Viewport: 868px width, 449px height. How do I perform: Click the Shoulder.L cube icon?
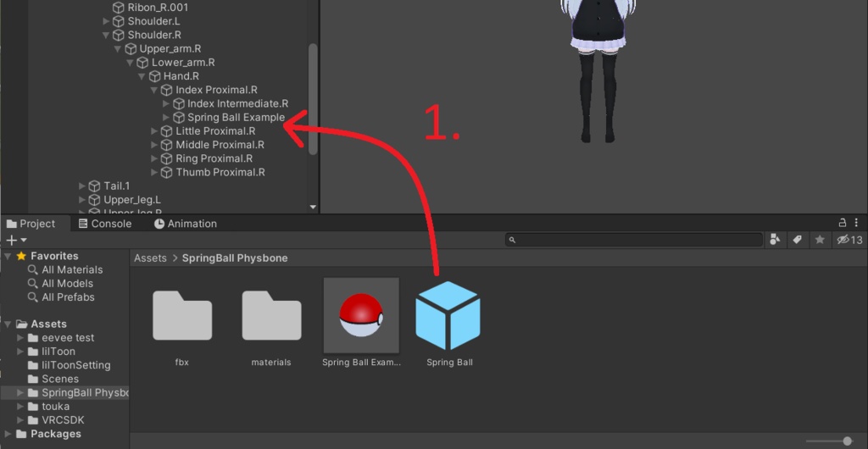119,21
